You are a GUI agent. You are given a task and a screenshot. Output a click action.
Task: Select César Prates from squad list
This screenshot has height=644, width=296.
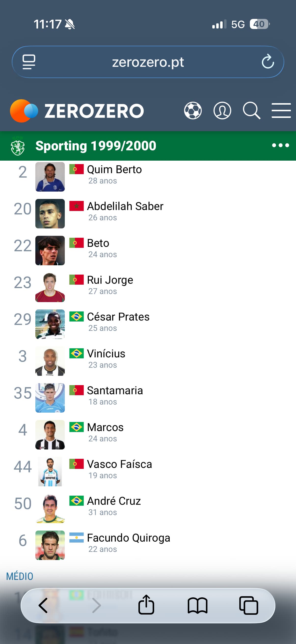(x=118, y=317)
